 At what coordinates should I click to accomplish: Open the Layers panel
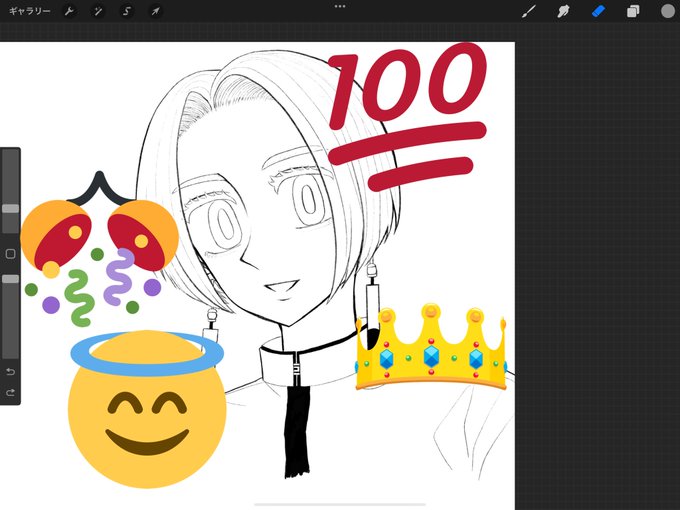pos(633,11)
